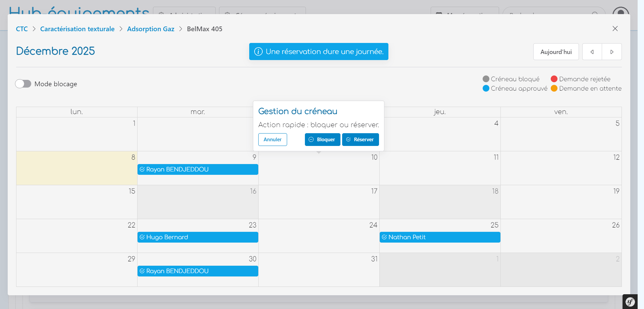The height and width of the screenshot is (309, 644).
Task: Click the red Demande rejetée legend dot
Action: click(554, 79)
